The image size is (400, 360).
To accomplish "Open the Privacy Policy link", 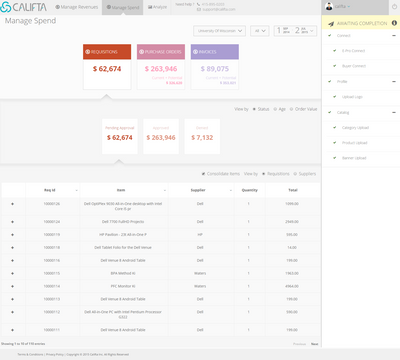I will [x=55, y=354].
